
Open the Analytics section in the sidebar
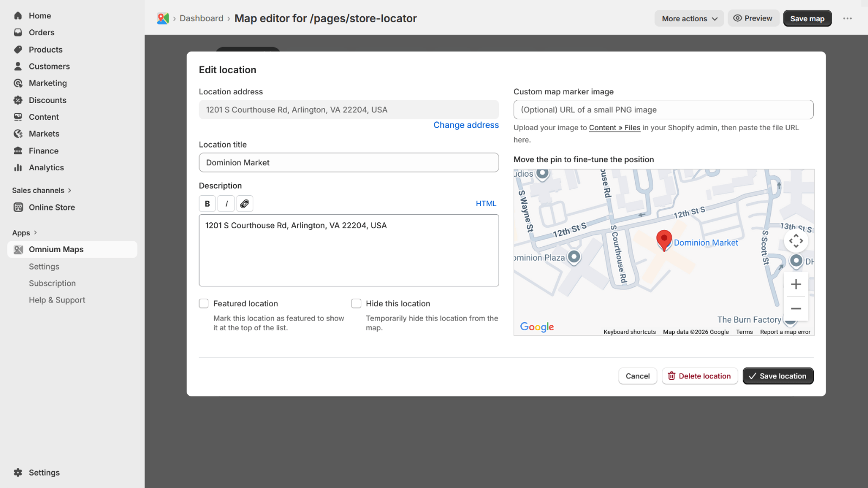coord(46,168)
